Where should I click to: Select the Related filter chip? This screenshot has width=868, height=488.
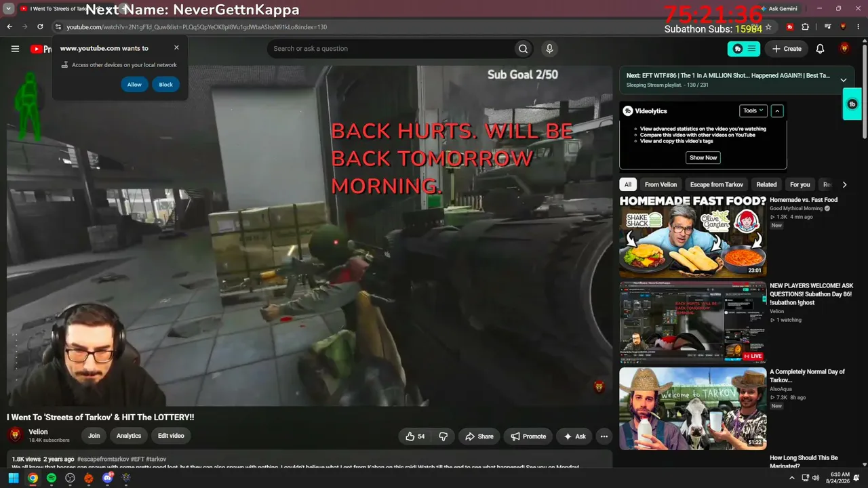(766, 184)
